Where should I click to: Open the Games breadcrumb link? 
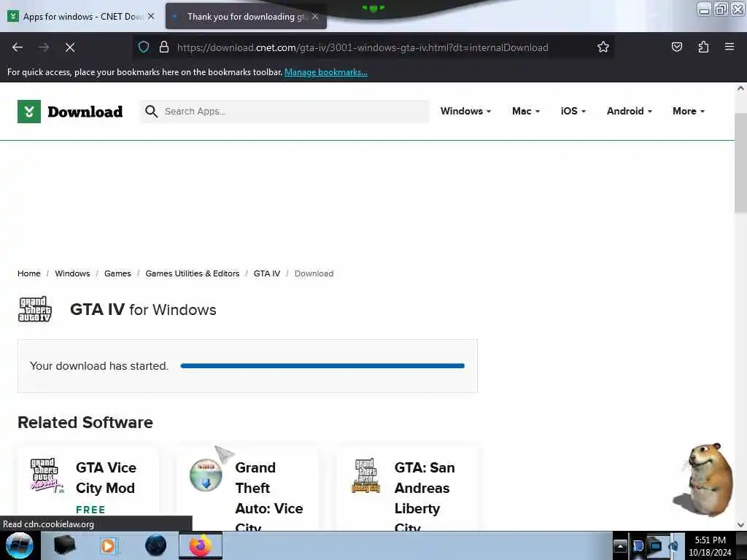click(x=117, y=273)
